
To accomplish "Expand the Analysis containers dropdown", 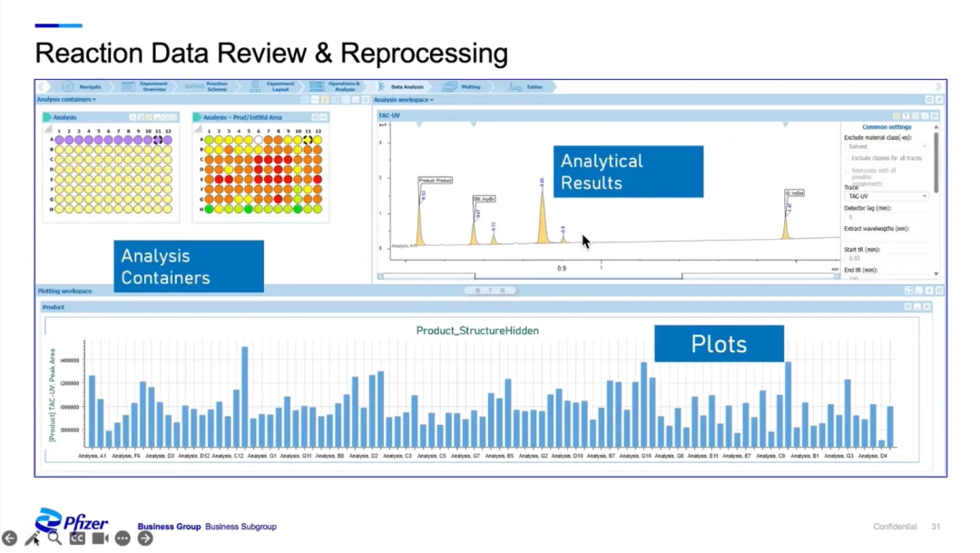I will click(66, 100).
